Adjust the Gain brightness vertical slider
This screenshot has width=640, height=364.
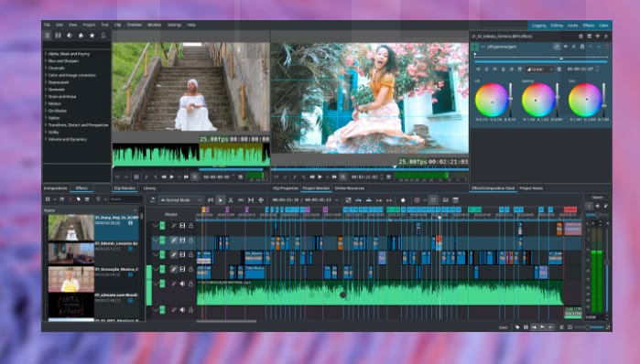(x=604, y=101)
